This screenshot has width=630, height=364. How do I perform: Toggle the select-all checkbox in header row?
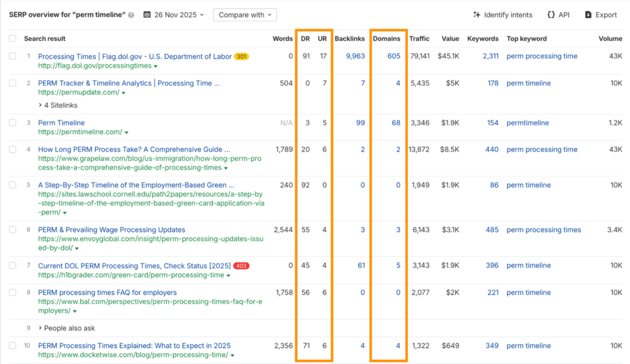click(13, 39)
